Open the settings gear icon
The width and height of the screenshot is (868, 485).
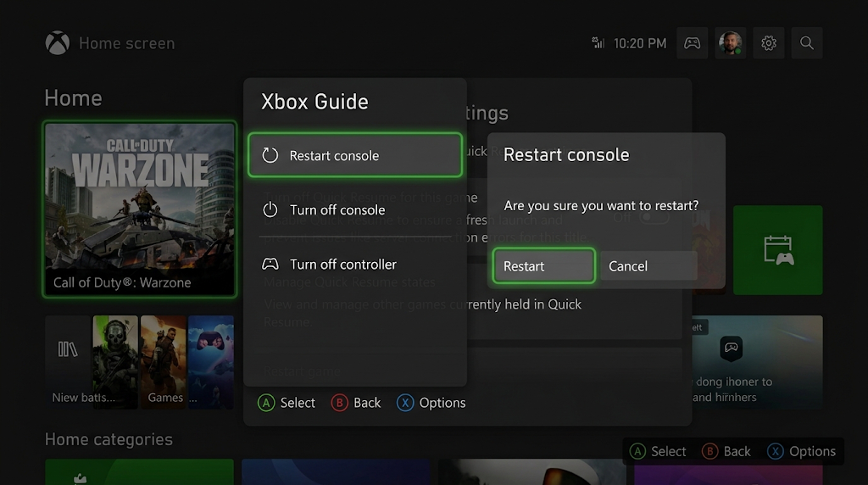click(768, 43)
